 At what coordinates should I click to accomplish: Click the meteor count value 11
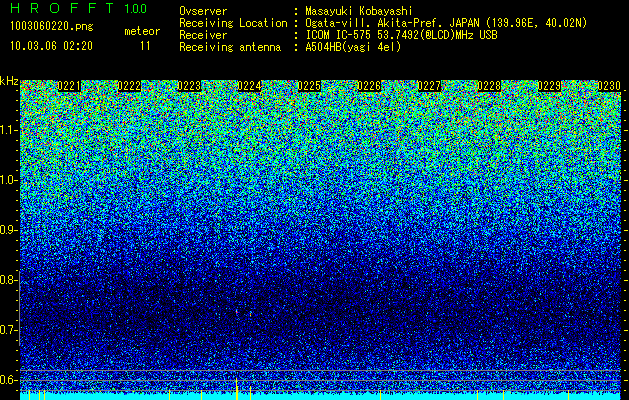tap(145, 46)
